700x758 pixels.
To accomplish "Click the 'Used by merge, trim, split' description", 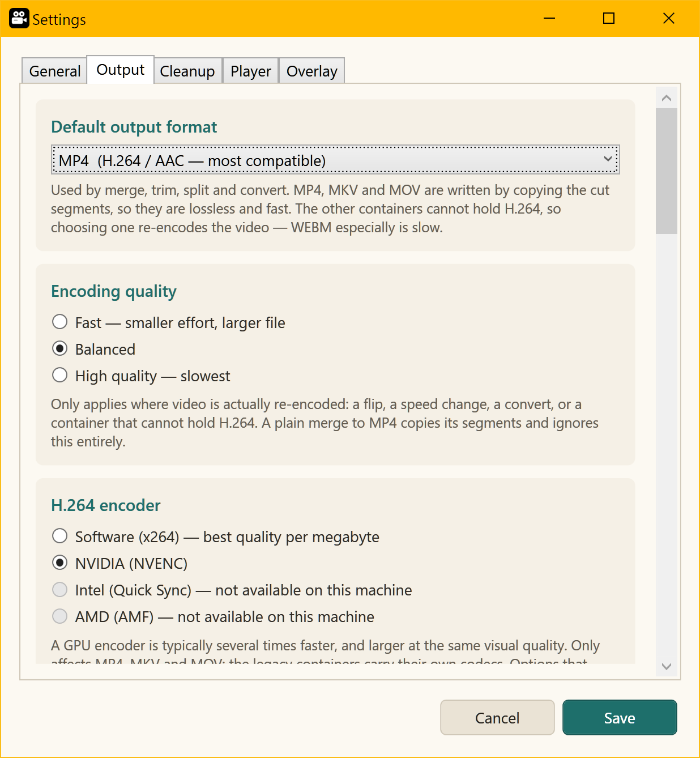I will click(x=330, y=208).
